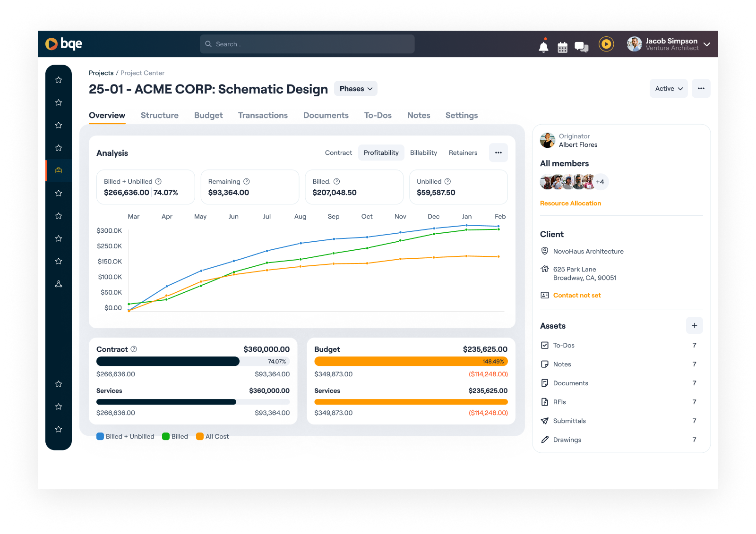Open the Phases dropdown

pos(355,88)
